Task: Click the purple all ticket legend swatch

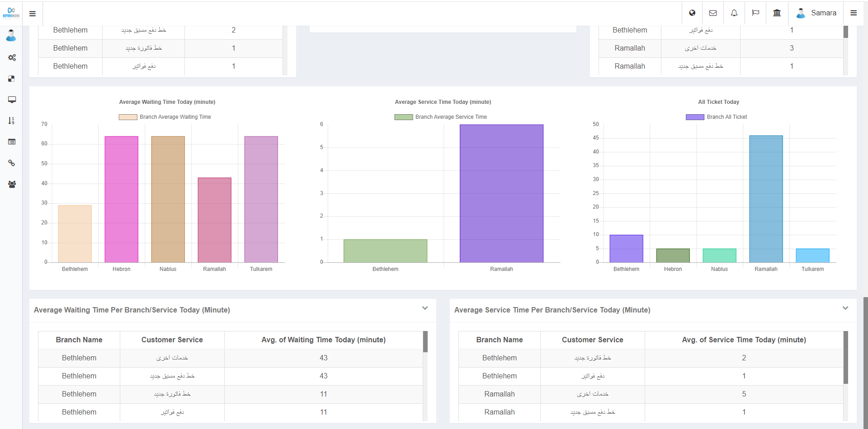Action: click(695, 117)
